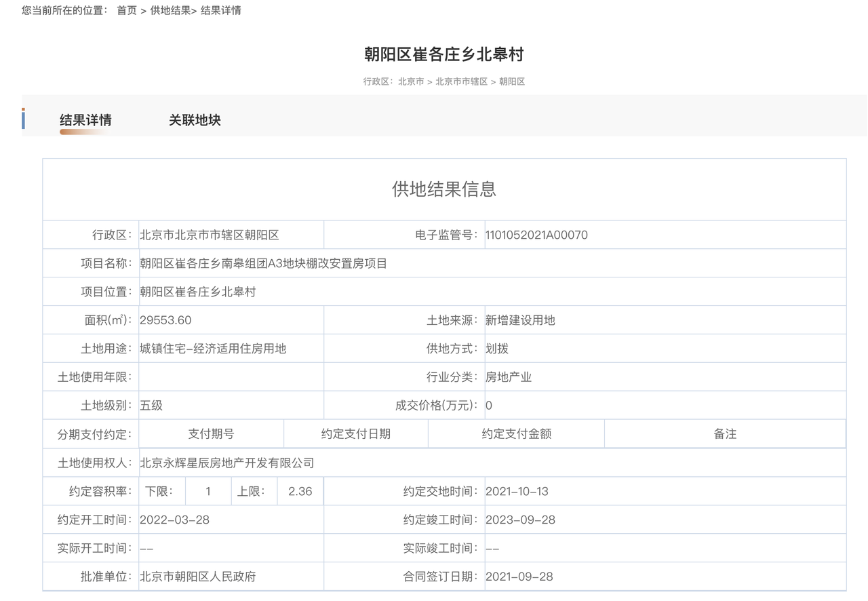Select 容积率 upper limit value 2.36
Image resolution: width=868 pixels, height=601 pixels.
tap(300, 492)
